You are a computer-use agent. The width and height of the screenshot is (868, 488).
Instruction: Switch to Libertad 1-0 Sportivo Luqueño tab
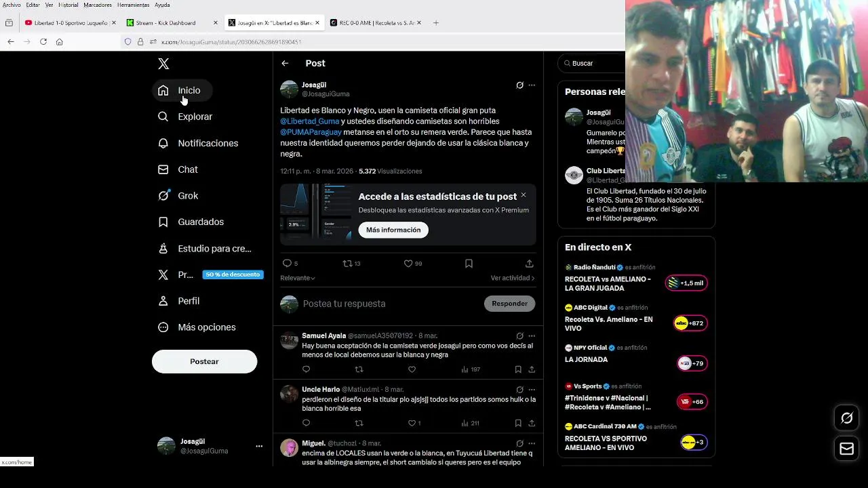point(70,22)
